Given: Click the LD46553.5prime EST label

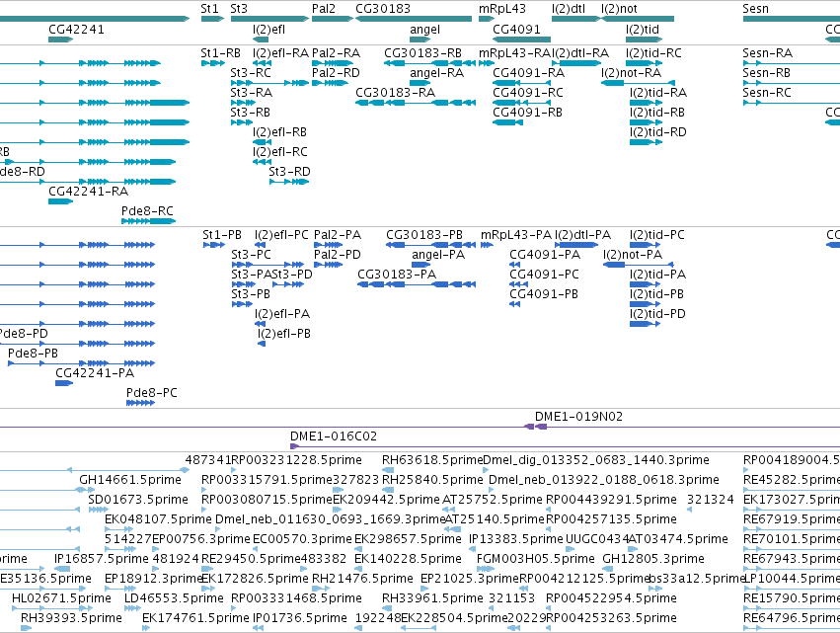Looking at the screenshot, I should tap(174, 598).
